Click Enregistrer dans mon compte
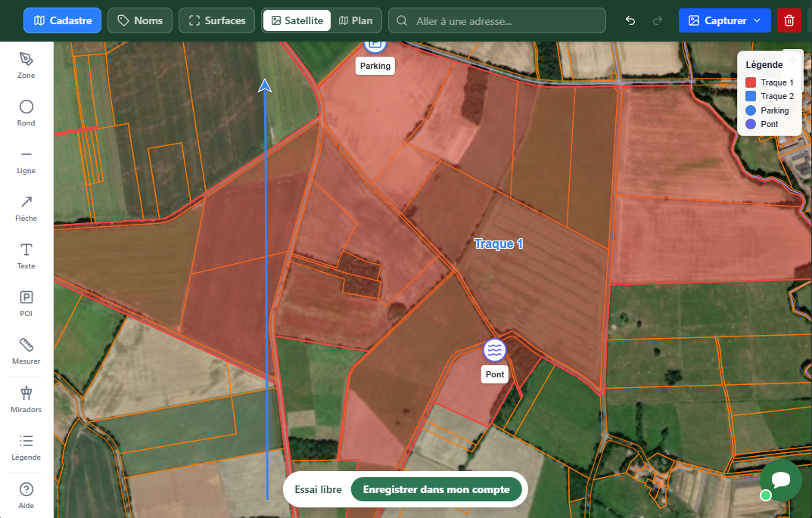Screen dimensions: 812x518 pos(436,489)
